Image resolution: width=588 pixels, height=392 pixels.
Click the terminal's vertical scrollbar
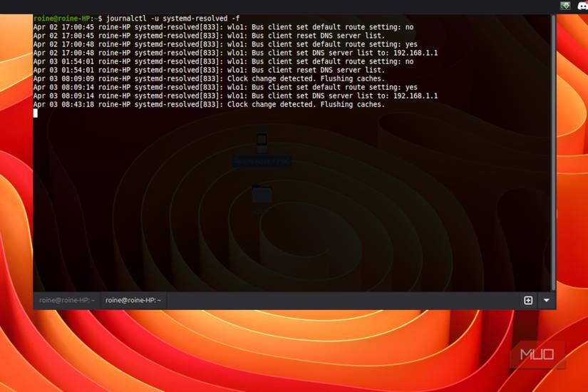tap(554, 152)
